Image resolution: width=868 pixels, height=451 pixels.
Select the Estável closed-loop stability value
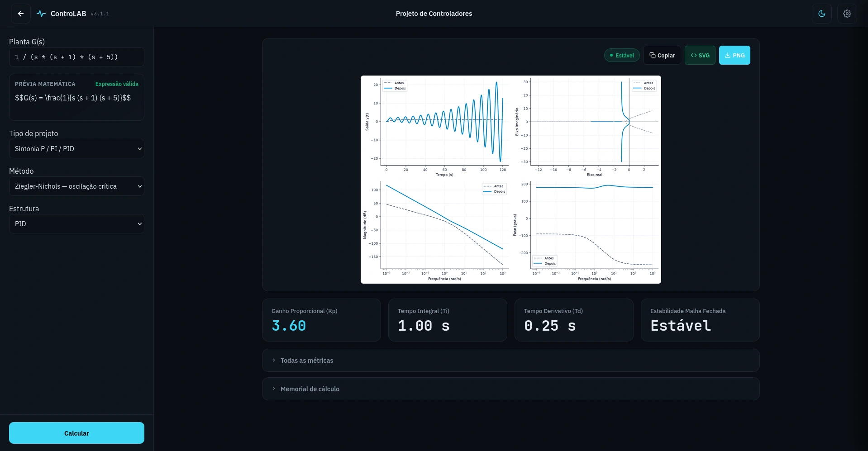pyautogui.click(x=681, y=326)
